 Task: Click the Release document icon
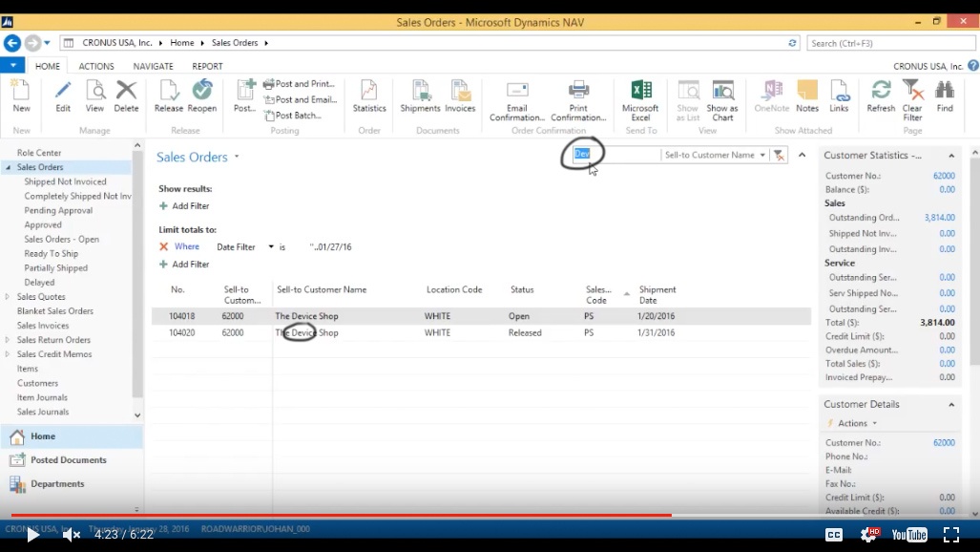tap(169, 96)
